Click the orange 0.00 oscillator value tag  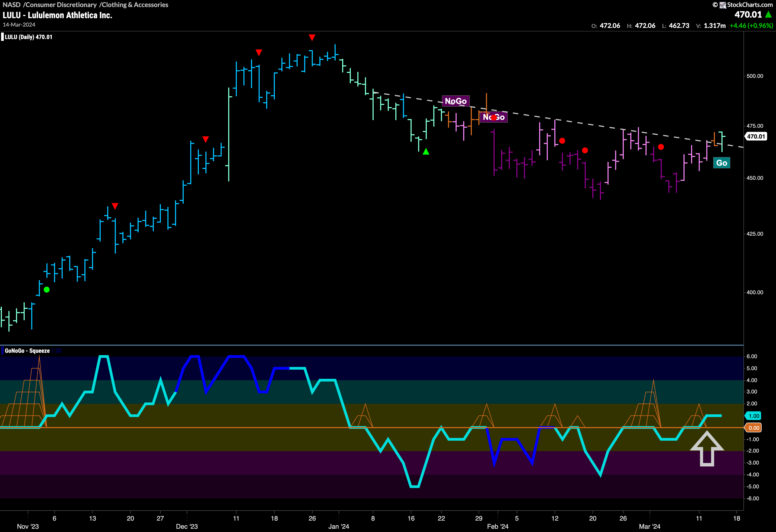(754, 428)
